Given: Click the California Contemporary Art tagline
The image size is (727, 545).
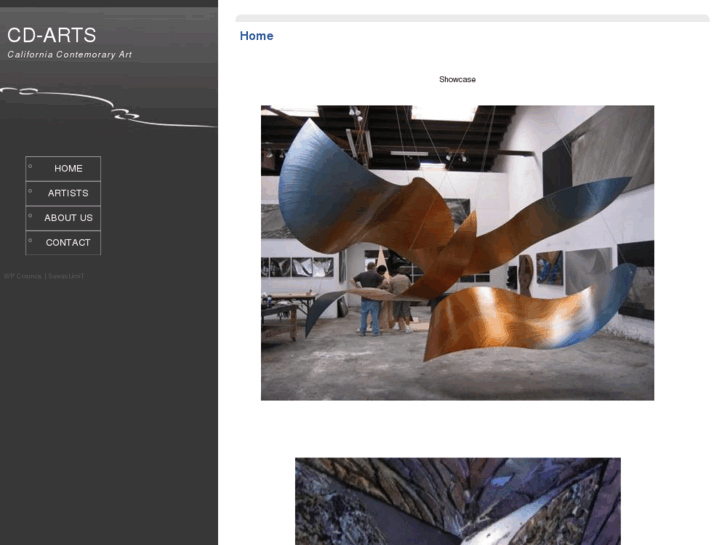Looking at the screenshot, I should pyautogui.click(x=70, y=55).
